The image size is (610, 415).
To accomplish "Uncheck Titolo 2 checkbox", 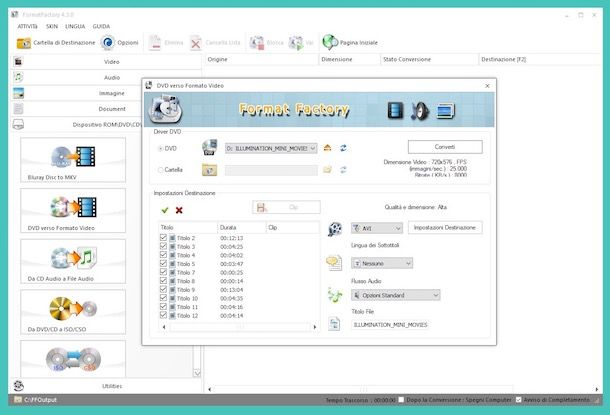I will (x=163, y=238).
